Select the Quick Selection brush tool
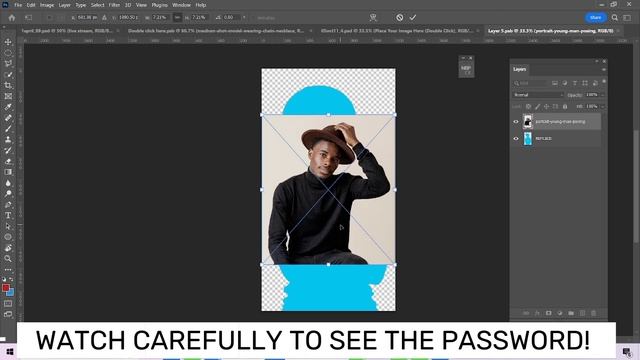Image resolution: width=640 pixels, height=360 pixels. pos(8,75)
